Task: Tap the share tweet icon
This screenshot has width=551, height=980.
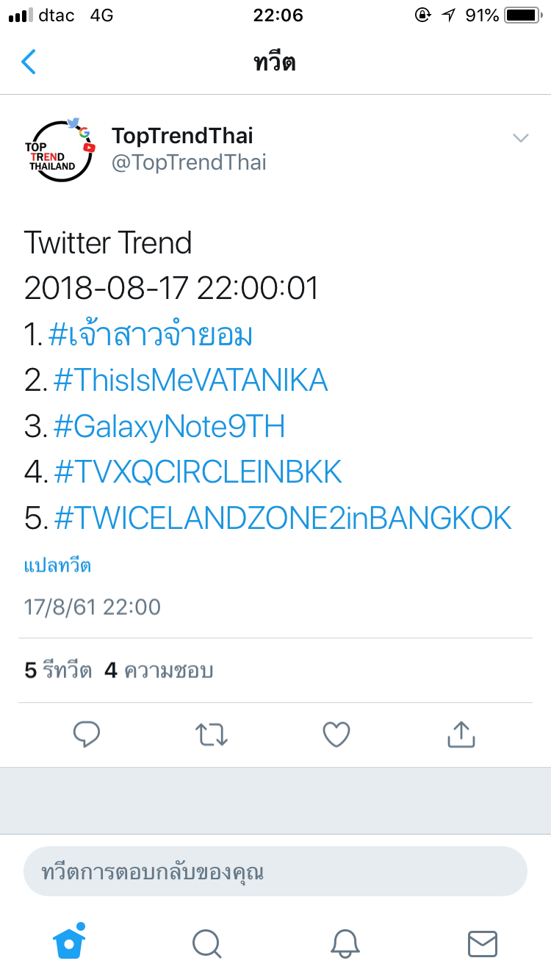Action: click(461, 734)
